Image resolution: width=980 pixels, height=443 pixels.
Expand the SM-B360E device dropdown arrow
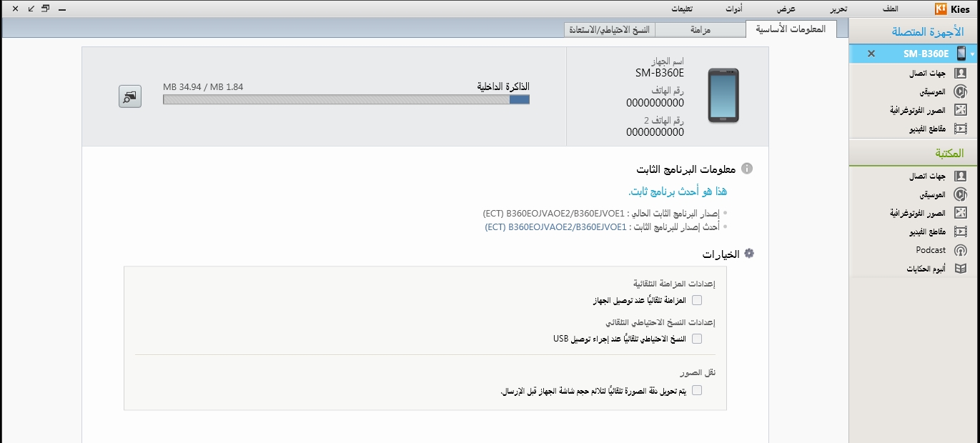[972, 54]
